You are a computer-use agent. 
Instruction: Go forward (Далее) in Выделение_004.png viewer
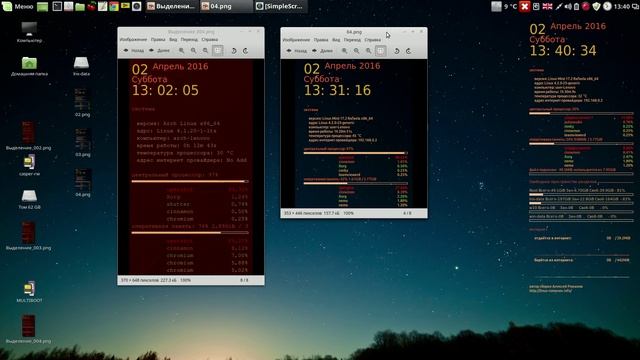point(159,51)
